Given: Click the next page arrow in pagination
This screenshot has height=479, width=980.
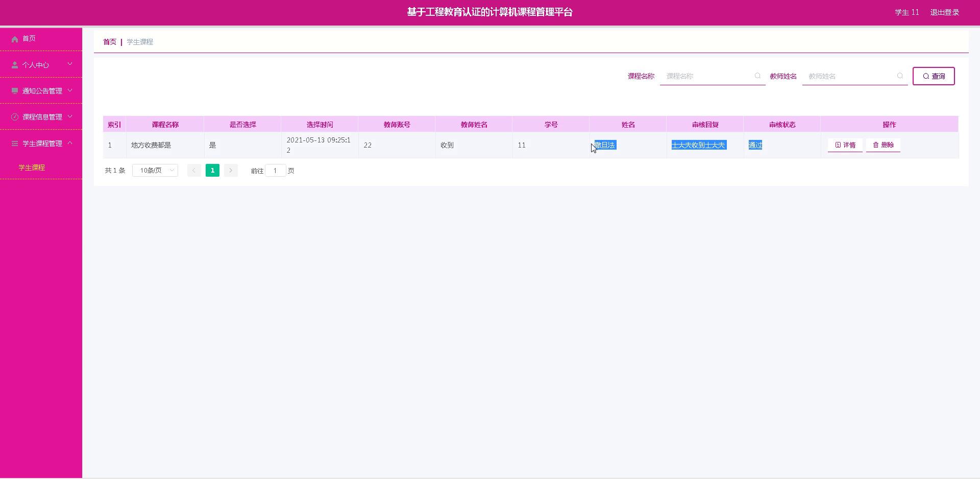Looking at the screenshot, I should point(231,170).
